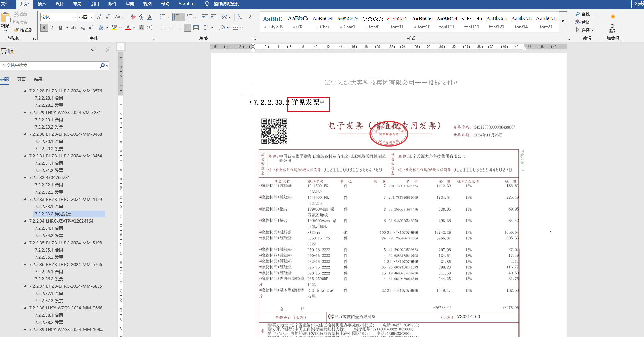Click the Enclosed Character (字) icon
644x337 pixels.
click(150, 28)
